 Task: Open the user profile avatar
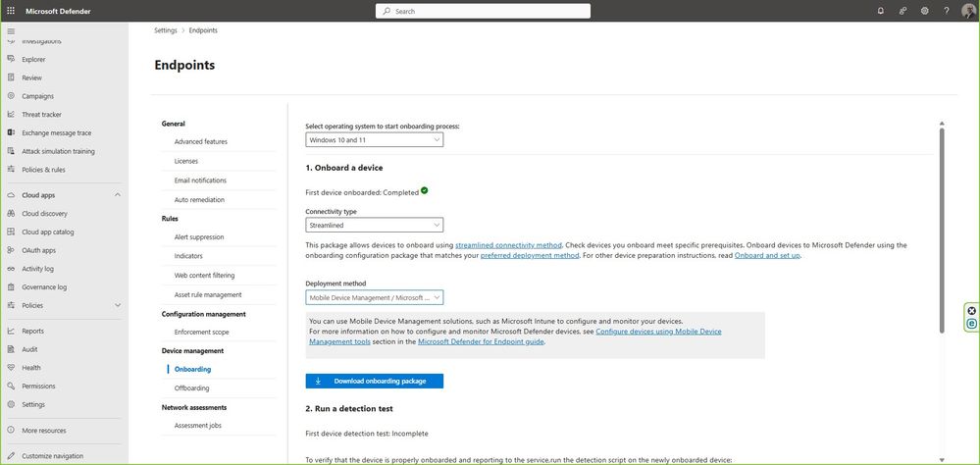pos(968,11)
